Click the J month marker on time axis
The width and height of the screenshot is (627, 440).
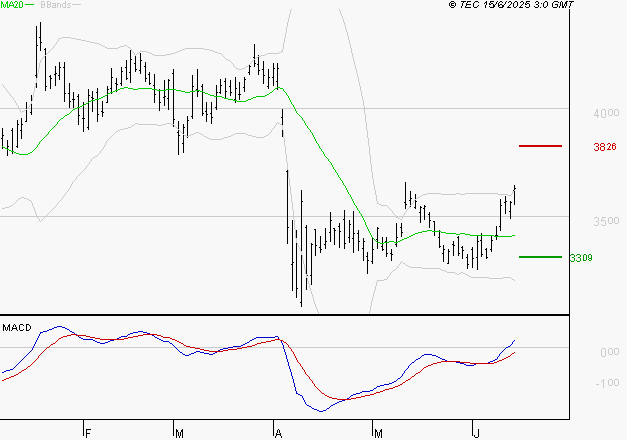(x=476, y=434)
